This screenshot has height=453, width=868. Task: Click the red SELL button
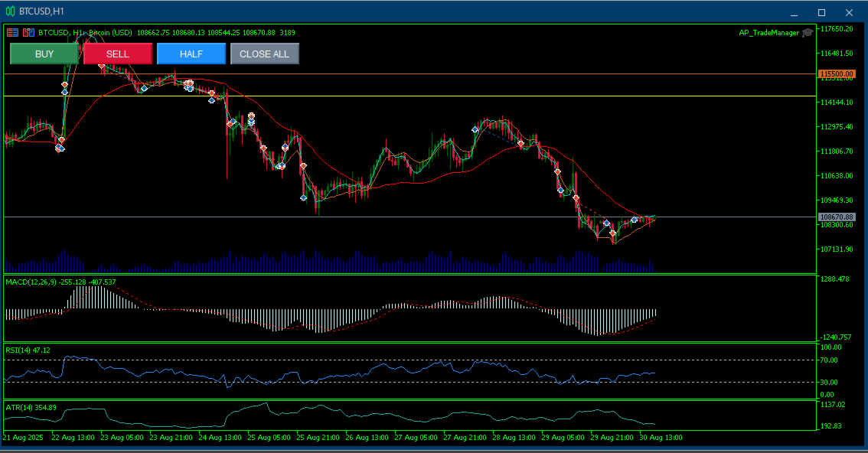[x=117, y=54]
